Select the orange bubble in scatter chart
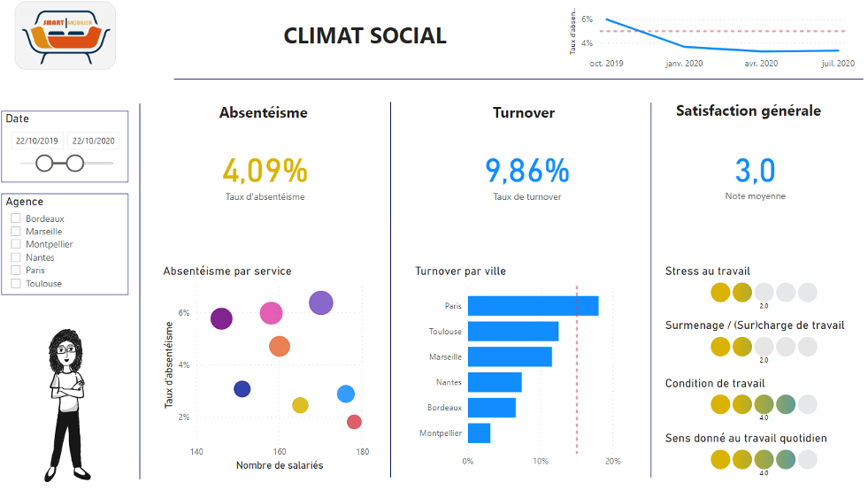868x490 pixels. click(x=280, y=347)
